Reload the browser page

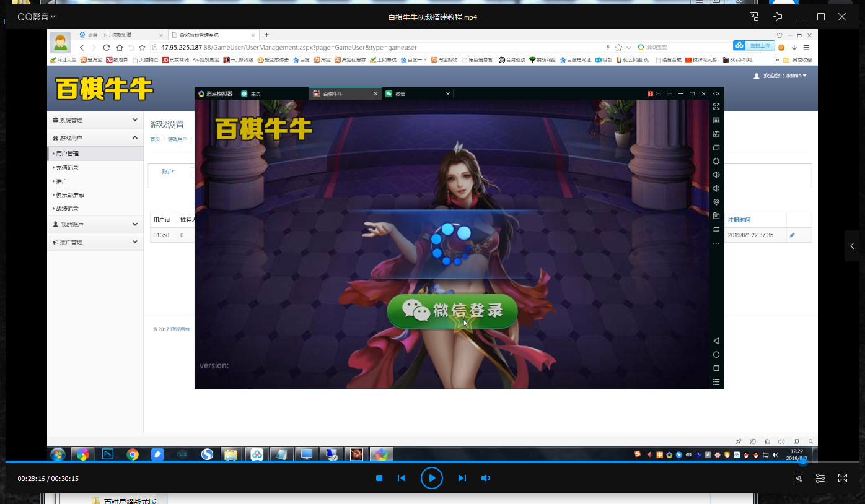pos(107,47)
